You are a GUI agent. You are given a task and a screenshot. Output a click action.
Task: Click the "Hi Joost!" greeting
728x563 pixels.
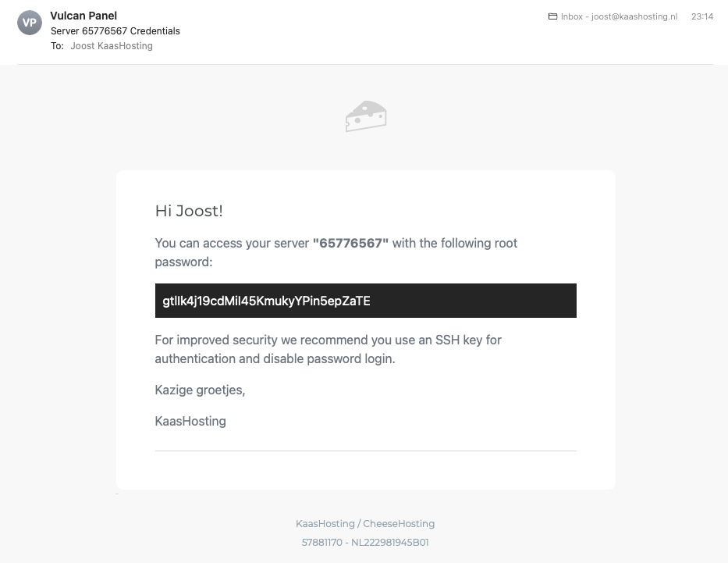click(189, 211)
